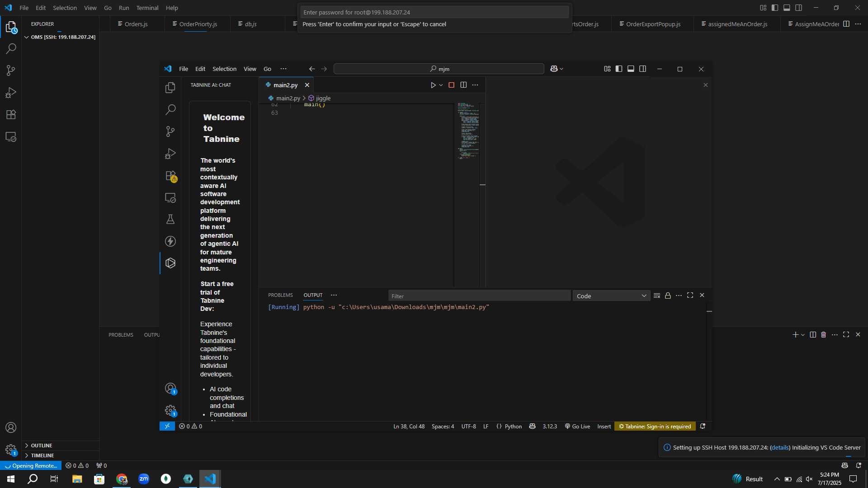Click Tabnine: Sign-in is required status item
The height and width of the screenshot is (488, 868).
click(655, 426)
